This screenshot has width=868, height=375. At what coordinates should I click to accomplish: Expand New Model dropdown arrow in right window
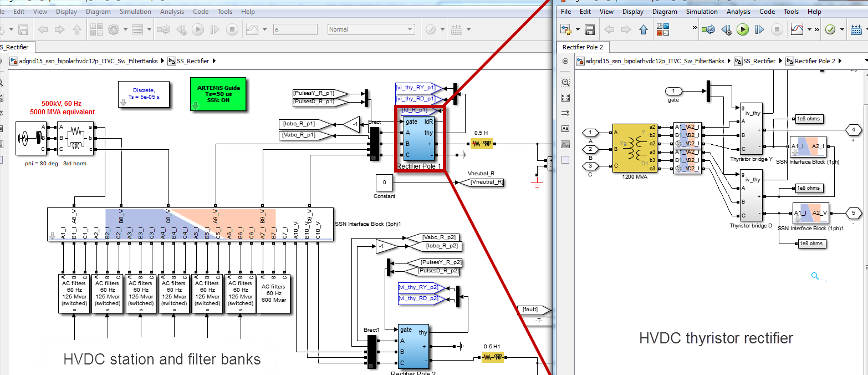point(577,29)
